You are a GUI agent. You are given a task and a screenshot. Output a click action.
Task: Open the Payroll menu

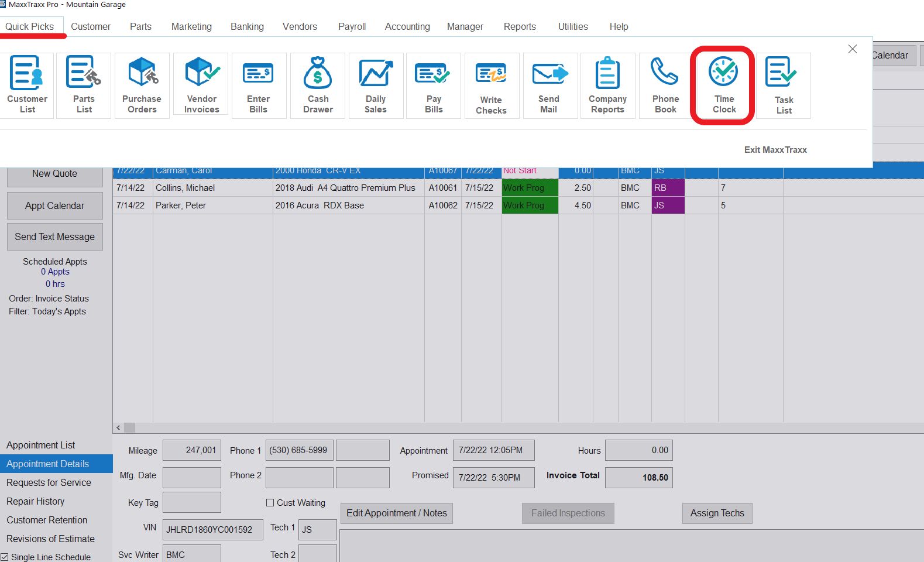click(352, 26)
